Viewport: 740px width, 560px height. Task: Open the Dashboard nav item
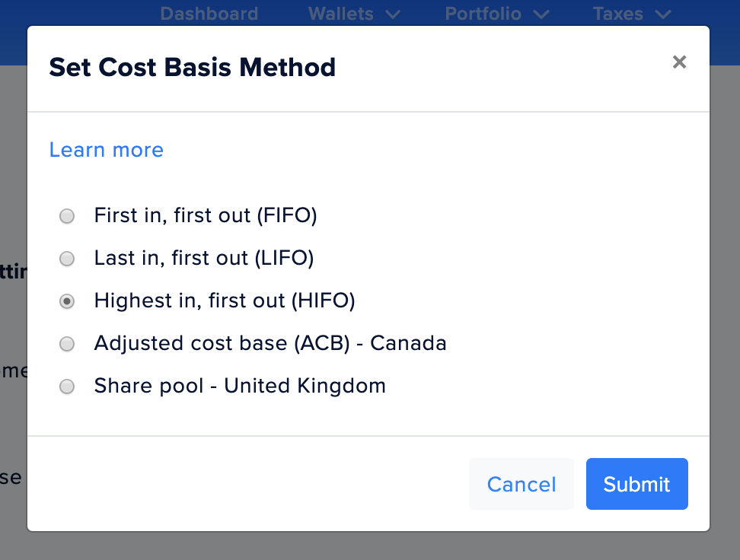click(x=209, y=14)
